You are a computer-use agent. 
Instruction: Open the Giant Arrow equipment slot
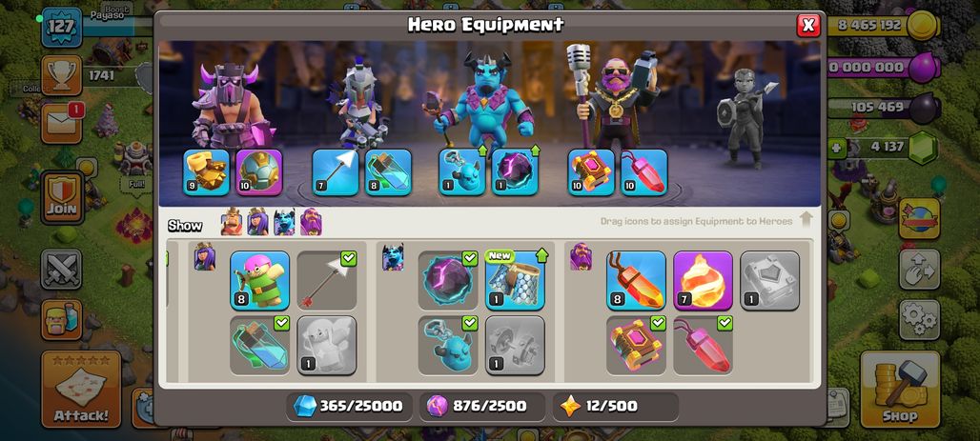coord(336,172)
